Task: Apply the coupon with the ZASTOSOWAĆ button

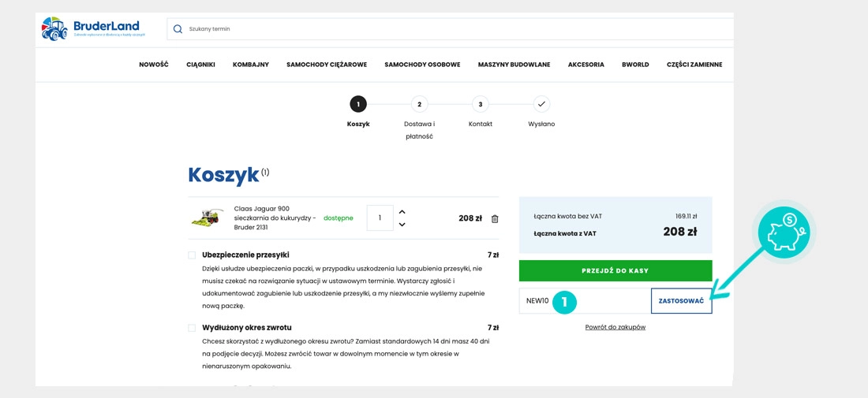Action: coord(681,301)
